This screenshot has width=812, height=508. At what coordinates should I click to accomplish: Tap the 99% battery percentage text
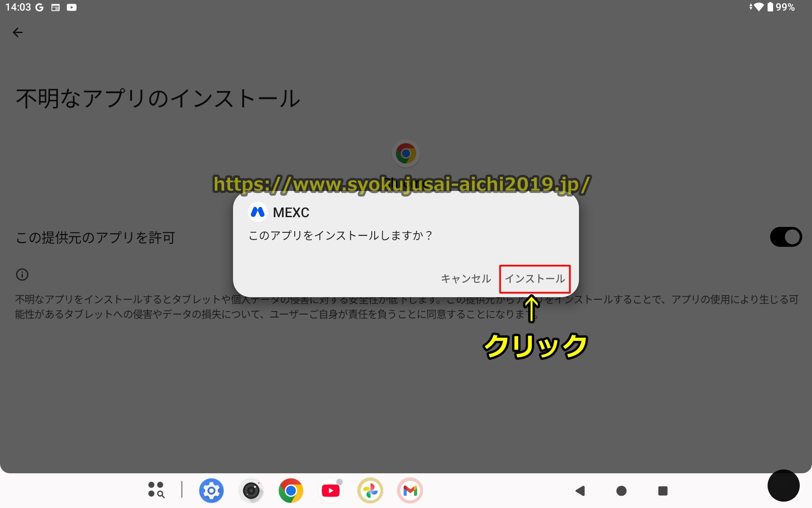pos(785,7)
